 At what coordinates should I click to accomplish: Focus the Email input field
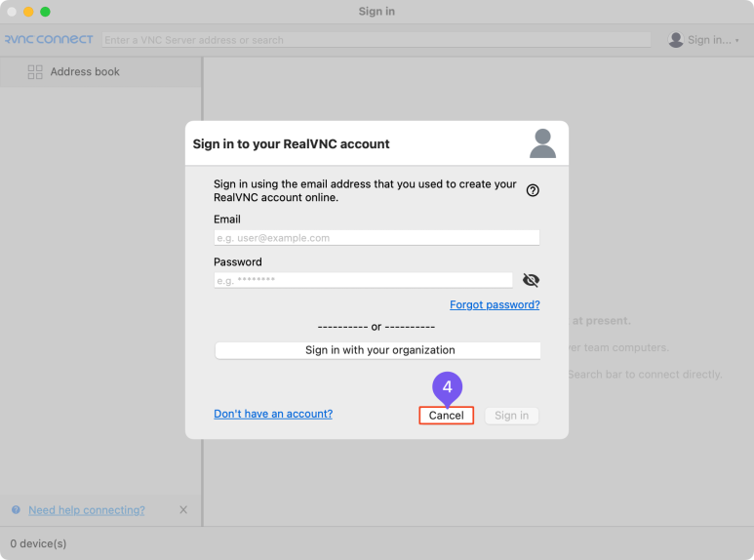point(377,238)
